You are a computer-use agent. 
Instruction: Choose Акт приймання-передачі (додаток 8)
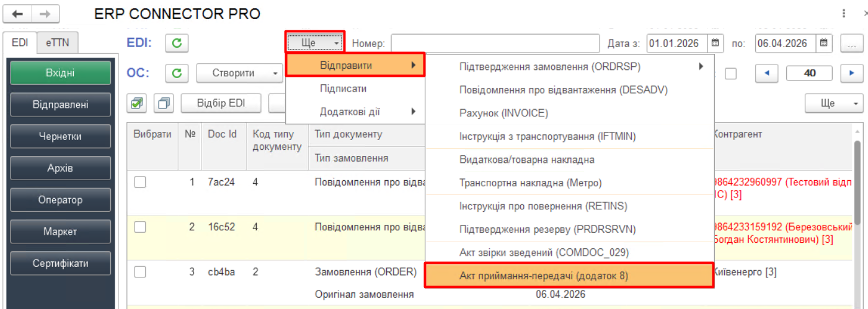(569, 276)
